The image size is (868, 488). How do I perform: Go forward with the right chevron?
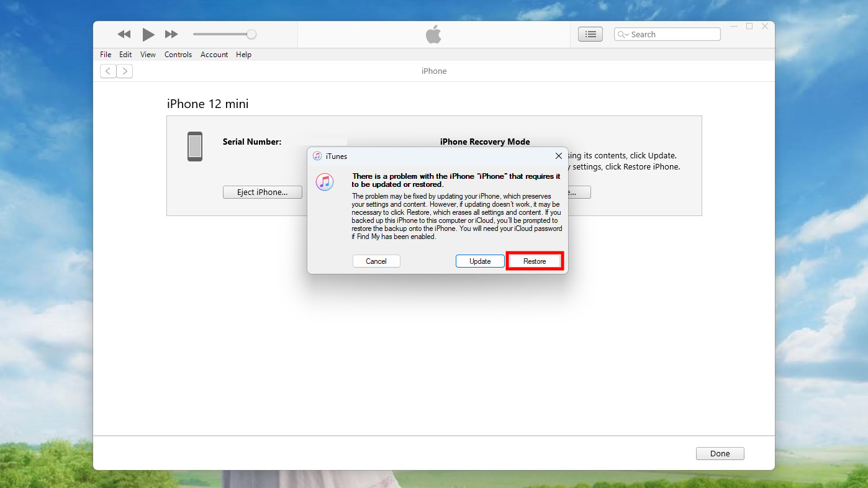point(125,71)
